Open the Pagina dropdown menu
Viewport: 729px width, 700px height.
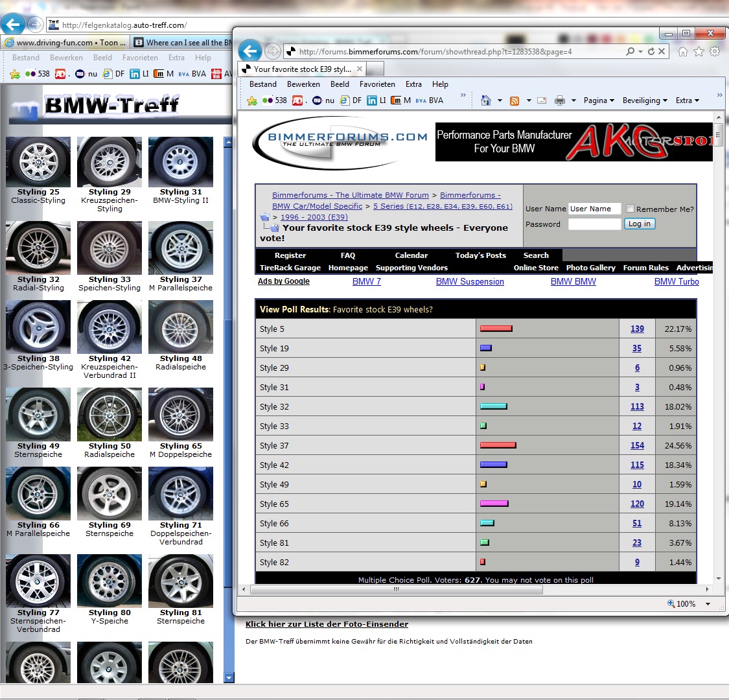(599, 100)
